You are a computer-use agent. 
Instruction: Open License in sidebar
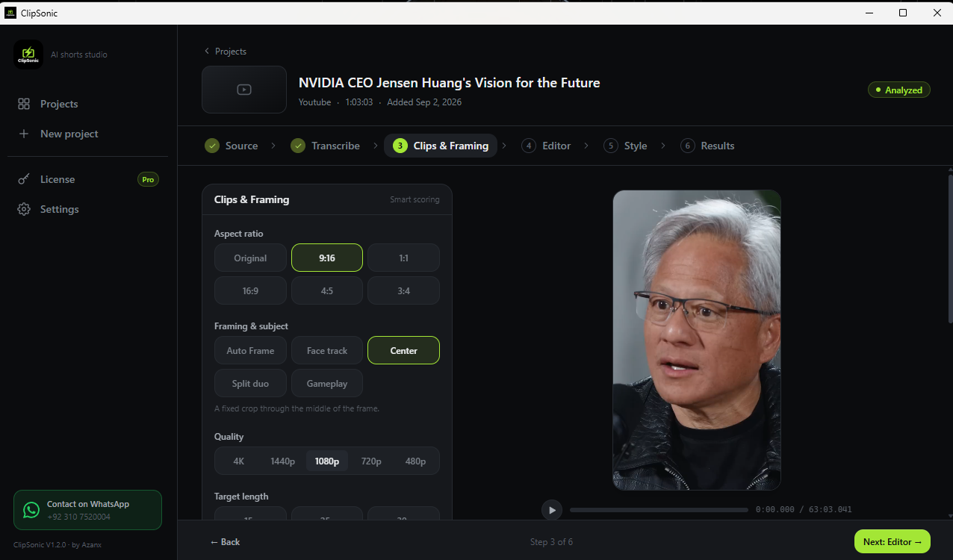point(88,179)
